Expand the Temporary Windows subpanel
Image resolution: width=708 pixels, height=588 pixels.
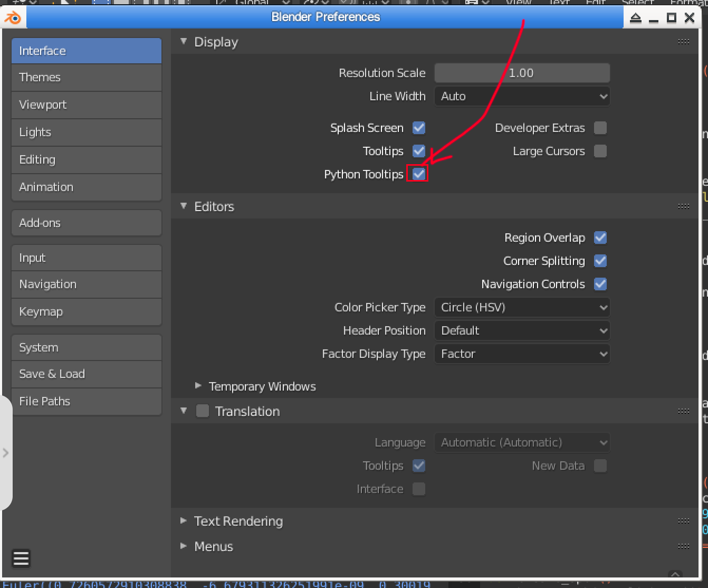pyautogui.click(x=198, y=386)
